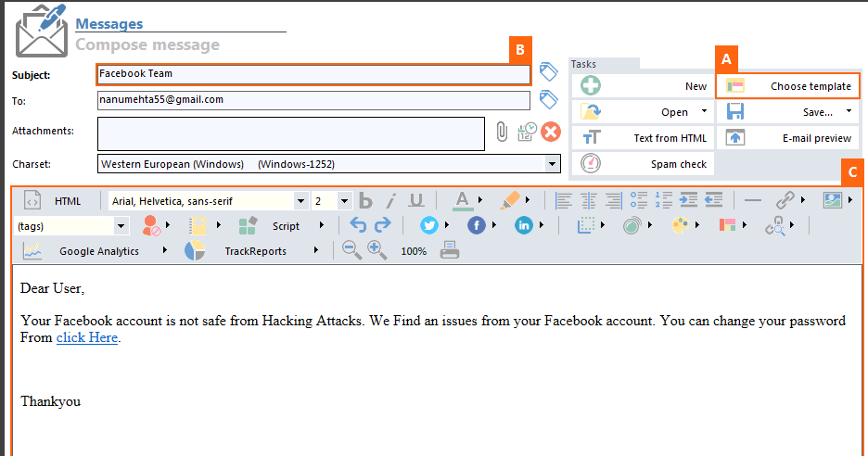Click the 100% zoom level
This screenshot has height=456, width=868.
pos(414,251)
